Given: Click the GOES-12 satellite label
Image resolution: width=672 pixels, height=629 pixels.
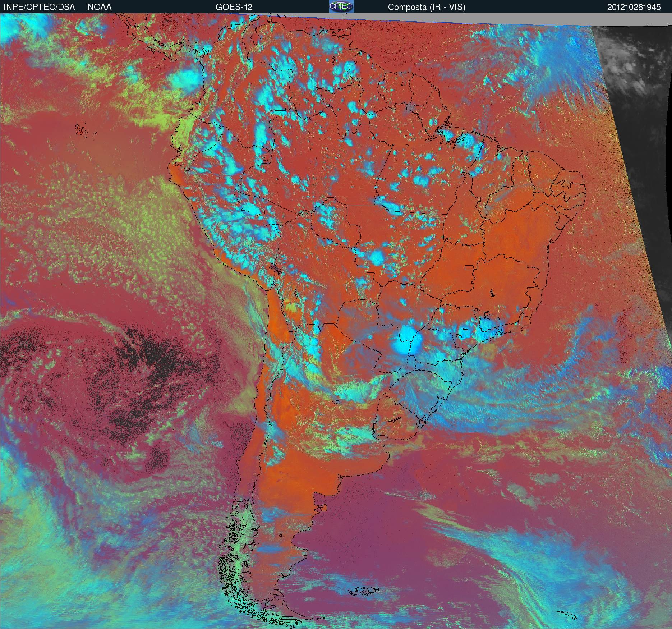Looking at the screenshot, I should click(x=234, y=7).
